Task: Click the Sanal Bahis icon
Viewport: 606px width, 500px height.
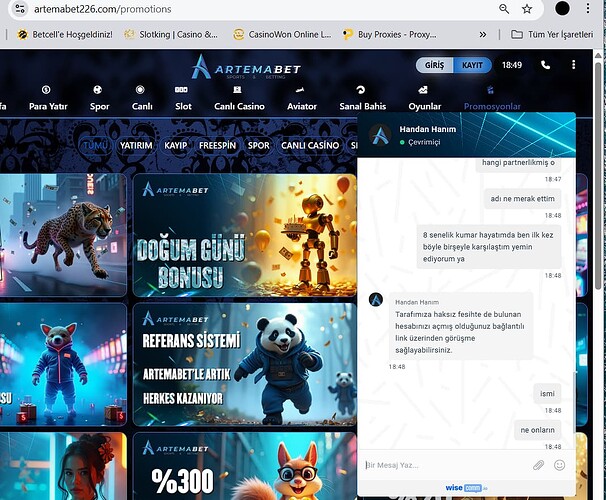Action: tap(361, 90)
